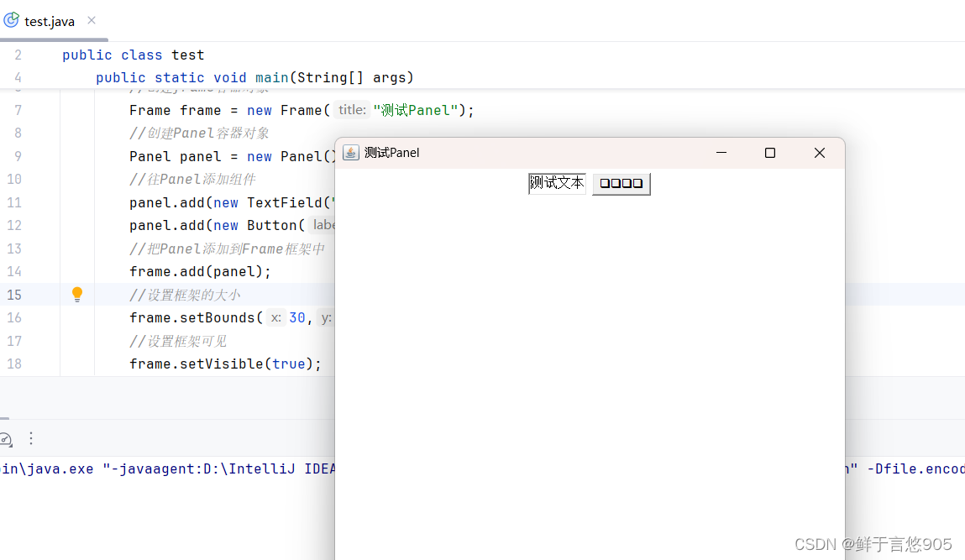965x560 pixels.
Task: Click line number 7 in gutter
Action: coord(18,110)
